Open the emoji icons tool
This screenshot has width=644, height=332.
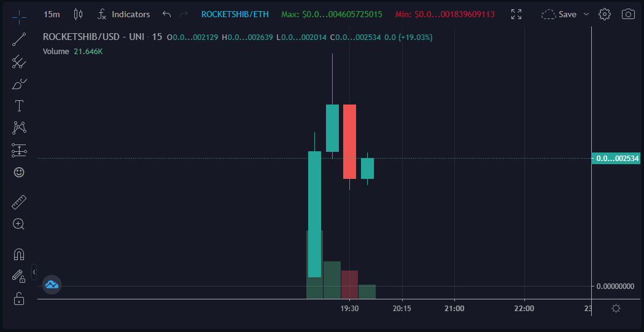[x=19, y=172]
